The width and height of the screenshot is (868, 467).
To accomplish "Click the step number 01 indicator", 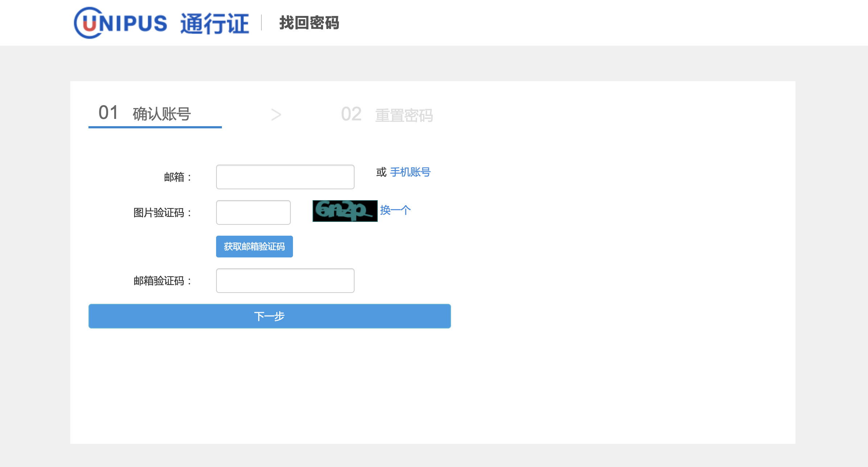I will pos(108,113).
